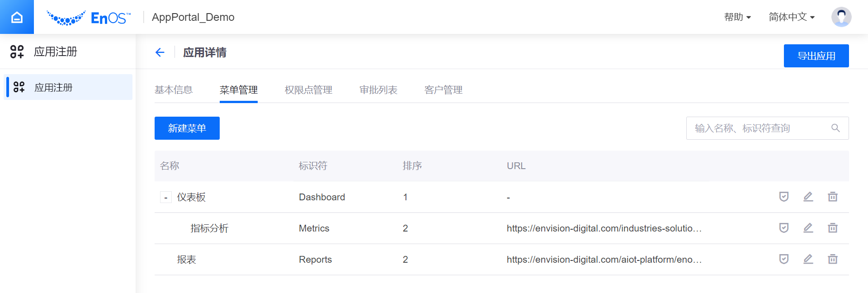
Task: Click the search magnifier icon
Action: coord(835,128)
